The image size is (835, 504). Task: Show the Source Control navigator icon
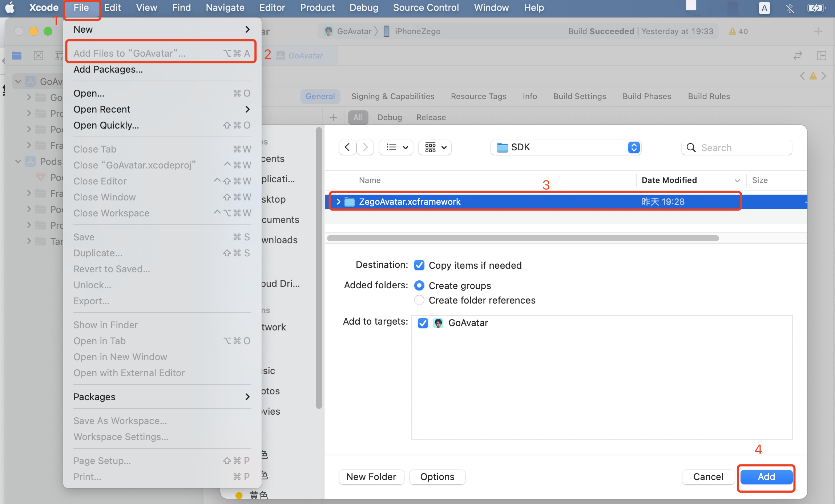(x=39, y=56)
